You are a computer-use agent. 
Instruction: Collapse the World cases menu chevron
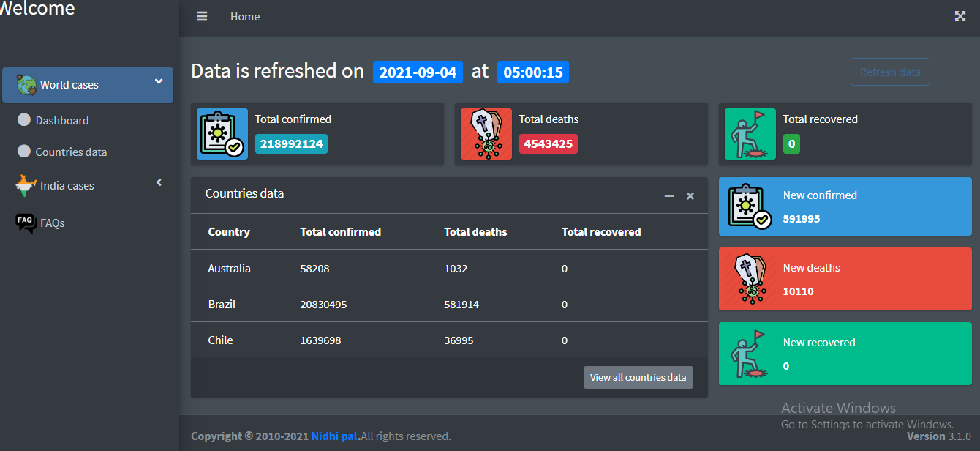pos(159,82)
